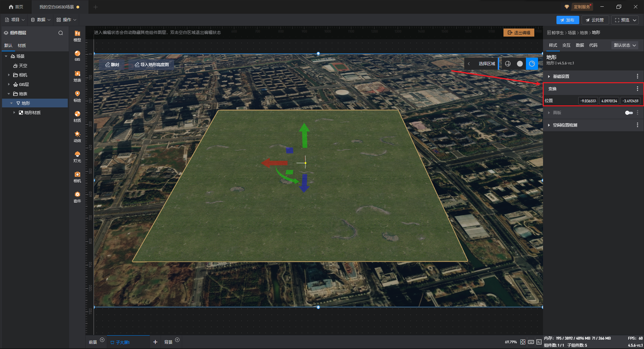Open the 项目 project menu
The width and height of the screenshot is (644, 349).
[x=15, y=20]
